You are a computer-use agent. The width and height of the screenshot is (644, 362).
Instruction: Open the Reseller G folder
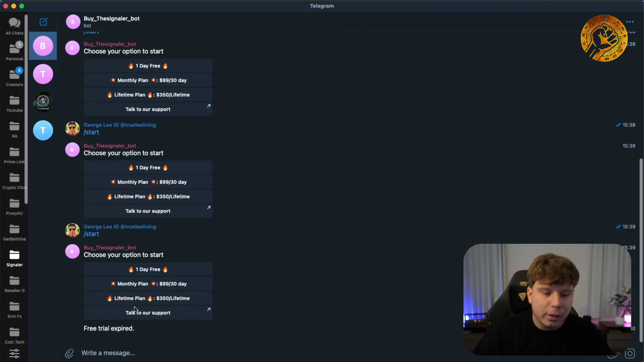(x=14, y=284)
